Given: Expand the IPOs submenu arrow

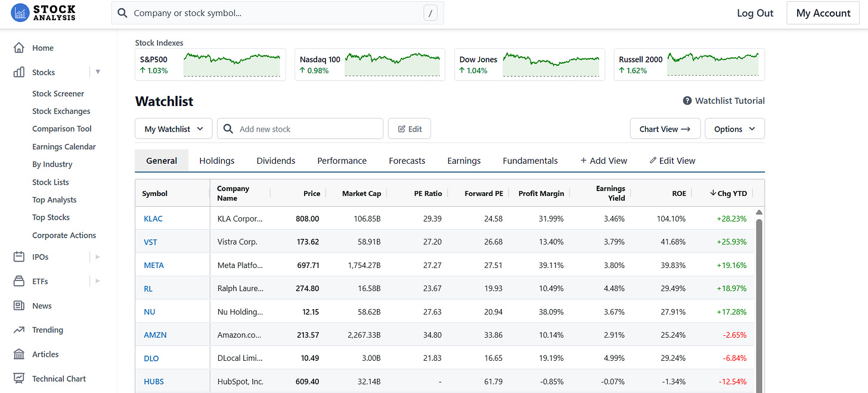Looking at the screenshot, I should click(98, 257).
